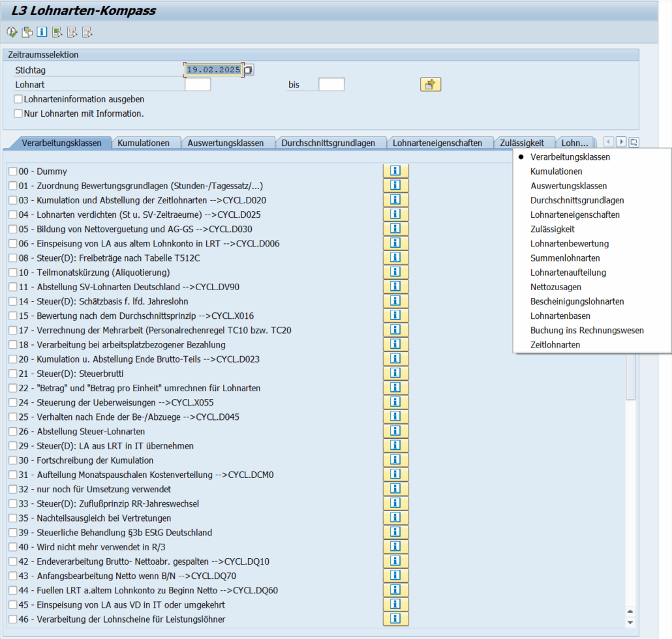Click the fifth toolbar list-with-arrow icon
Viewport: 672px width, 639px height.
[x=72, y=32]
